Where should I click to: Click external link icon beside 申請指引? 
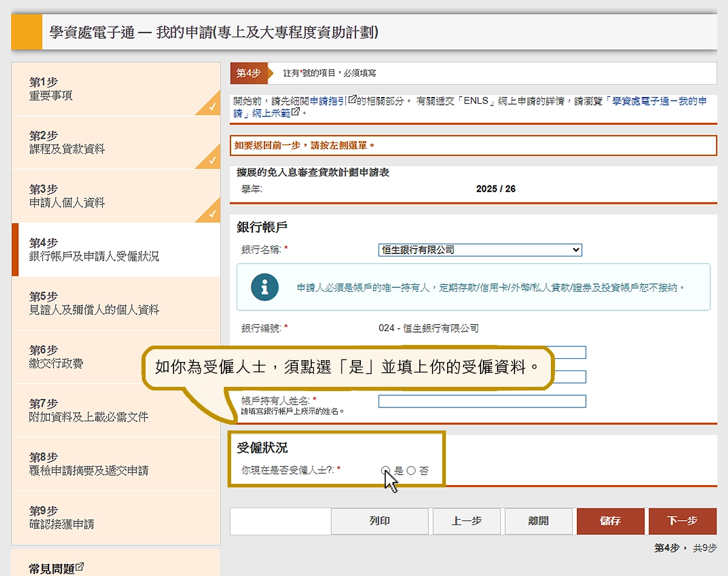[352, 100]
